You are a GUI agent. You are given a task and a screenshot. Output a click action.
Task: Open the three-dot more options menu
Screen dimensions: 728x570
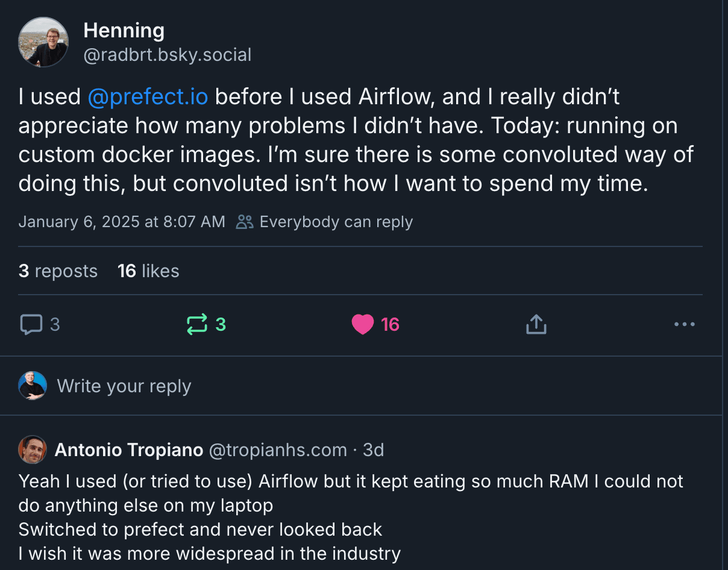(x=684, y=325)
